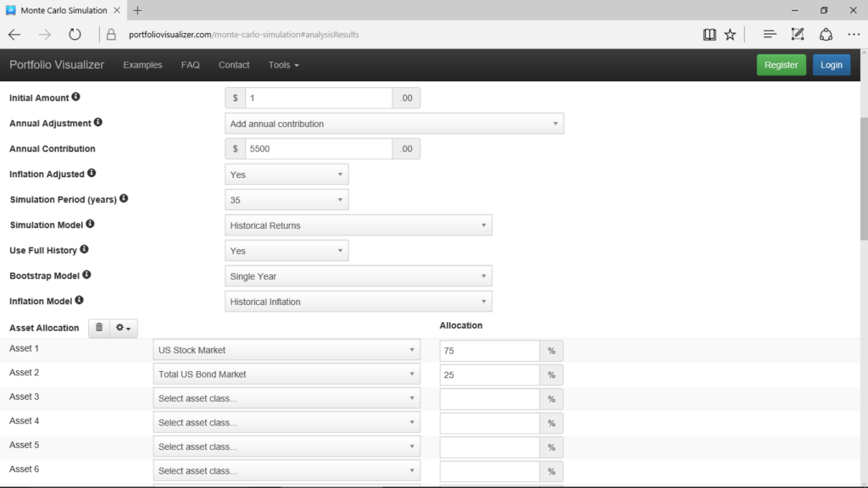The image size is (868, 488).
Task: Open the Hub panel icon
Action: [769, 34]
